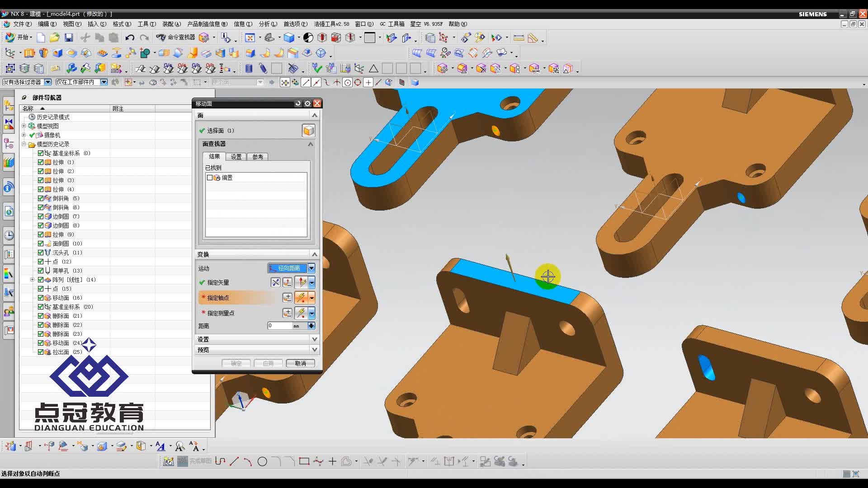Toggle the 拉出面 (25) feature checkbox
Image resolution: width=868 pixels, height=488 pixels.
41,352
